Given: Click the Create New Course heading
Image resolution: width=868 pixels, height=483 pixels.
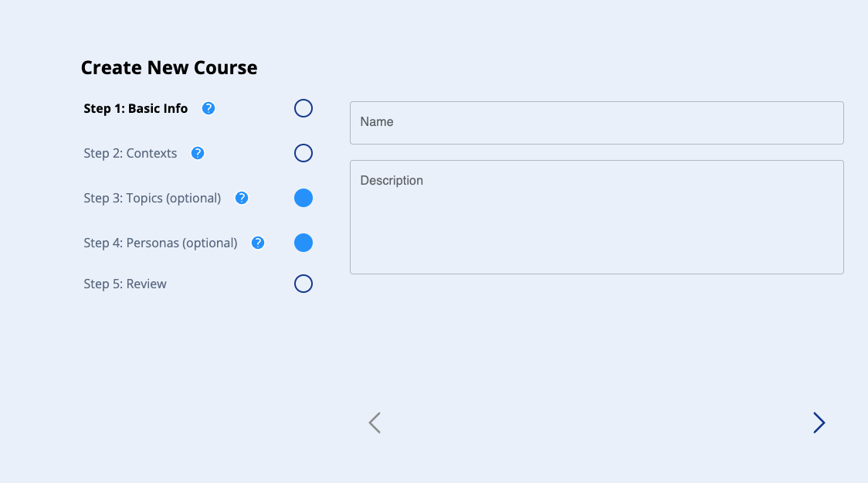Looking at the screenshot, I should pyautogui.click(x=169, y=68).
